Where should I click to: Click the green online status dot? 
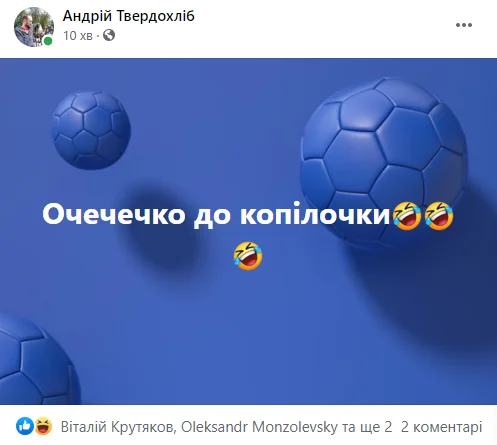pyautogui.click(x=48, y=41)
